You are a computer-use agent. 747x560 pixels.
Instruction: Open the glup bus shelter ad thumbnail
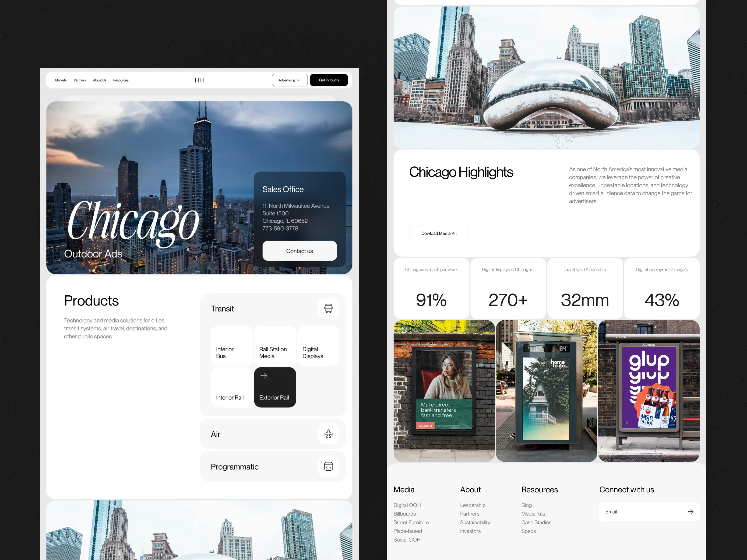649,391
